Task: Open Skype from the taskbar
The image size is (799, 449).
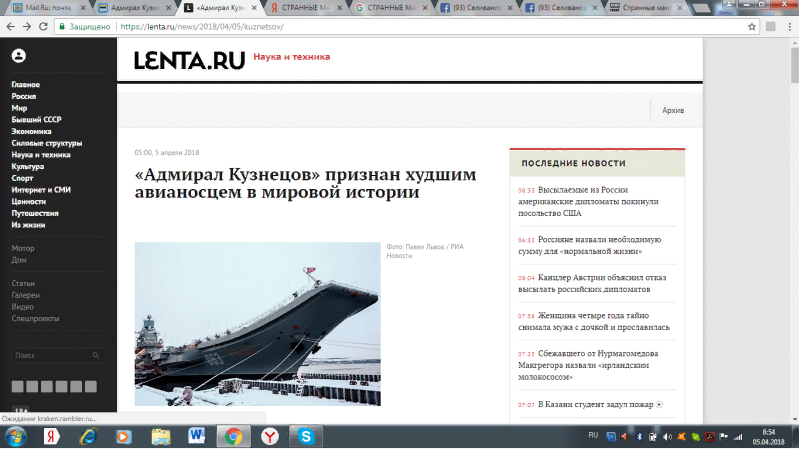Action: click(x=307, y=436)
